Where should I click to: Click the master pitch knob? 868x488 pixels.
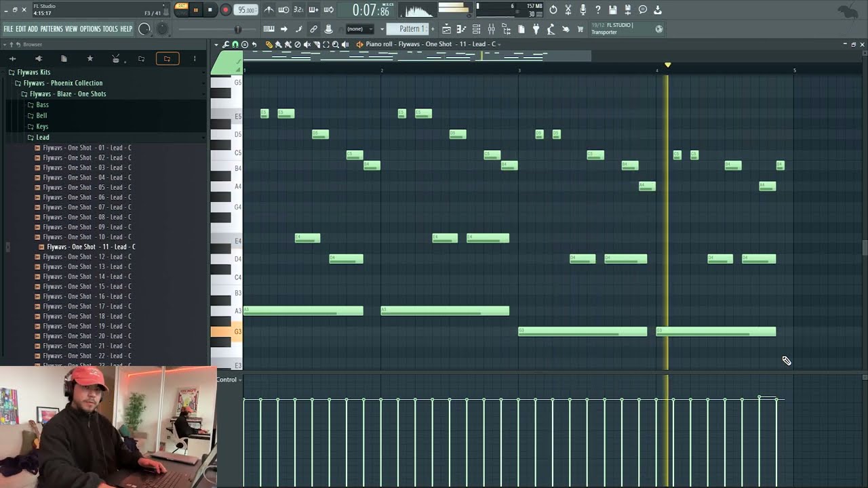tap(162, 29)
